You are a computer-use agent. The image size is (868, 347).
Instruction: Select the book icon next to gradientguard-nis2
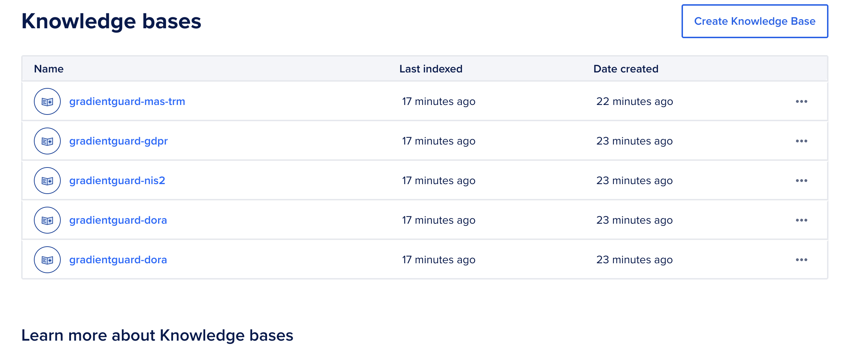click(x=47, y=181)
